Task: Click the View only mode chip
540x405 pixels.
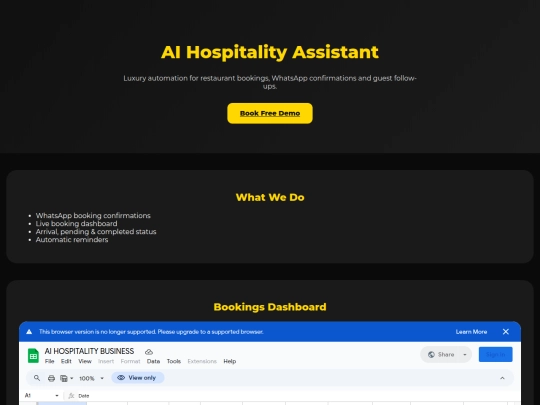Action: (x=138, y=378)
